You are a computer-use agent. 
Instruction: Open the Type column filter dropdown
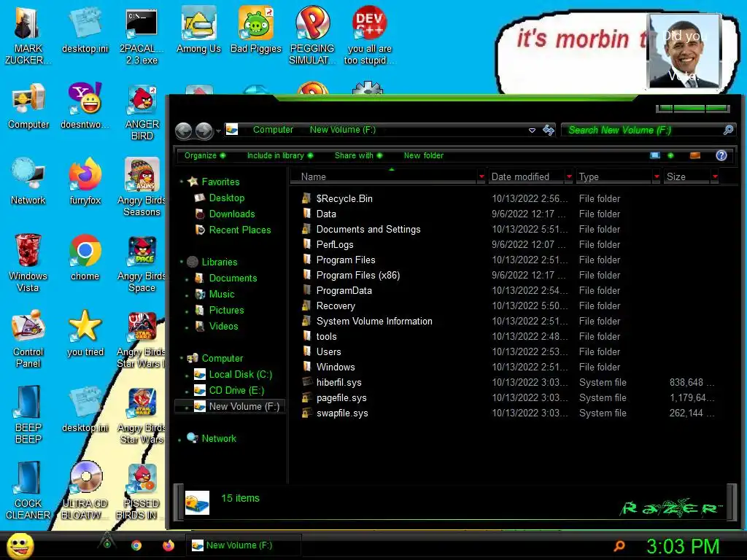click(657, 176)
